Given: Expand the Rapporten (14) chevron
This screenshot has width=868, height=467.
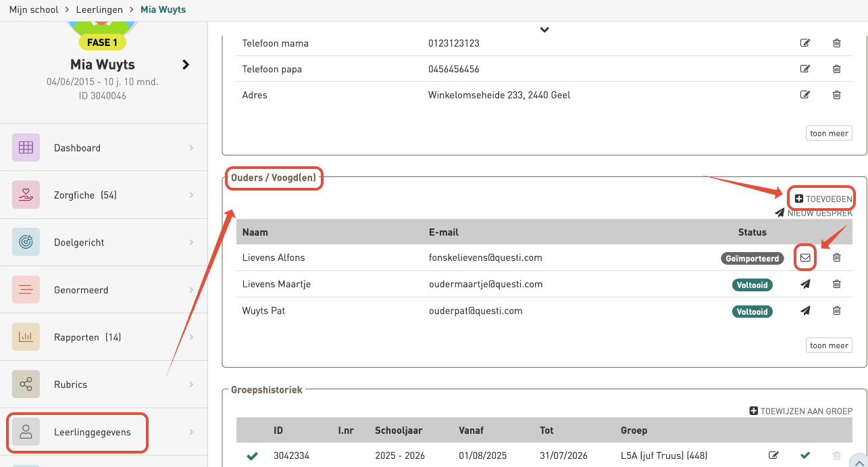Looking at the screenshot, I should [x=191, y=337].
